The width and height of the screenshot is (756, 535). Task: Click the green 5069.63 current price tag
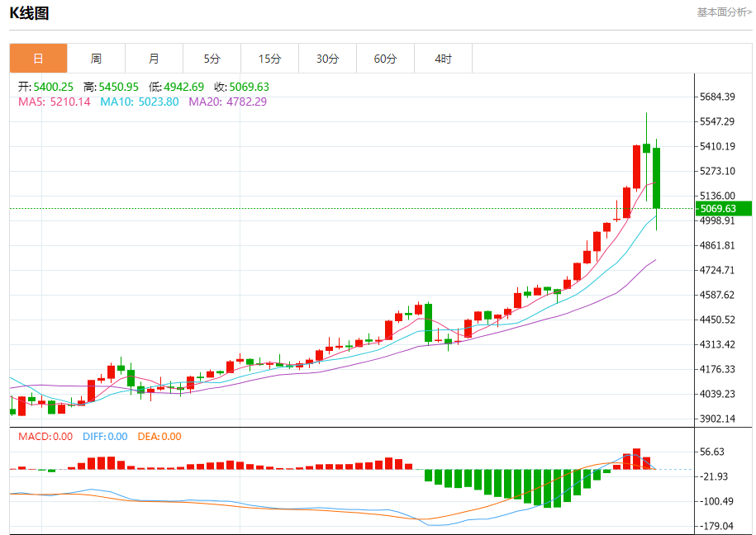pos(722,208)
